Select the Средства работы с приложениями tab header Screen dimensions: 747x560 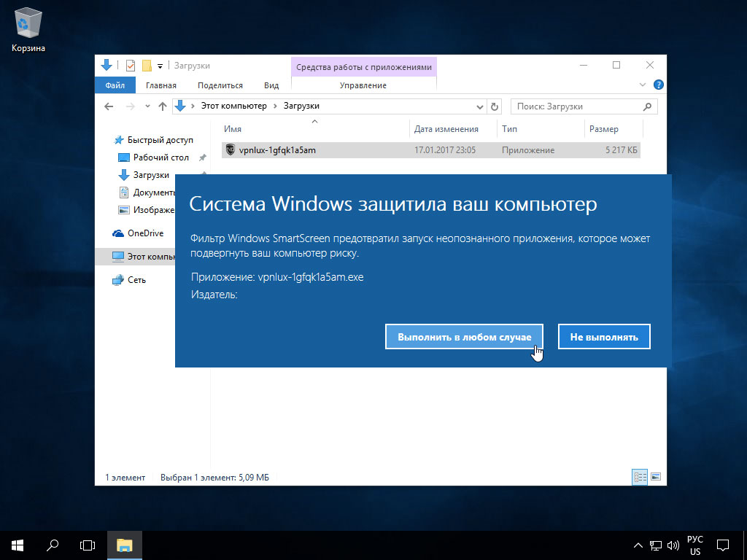pyautogui.click(x=364, y=67)
